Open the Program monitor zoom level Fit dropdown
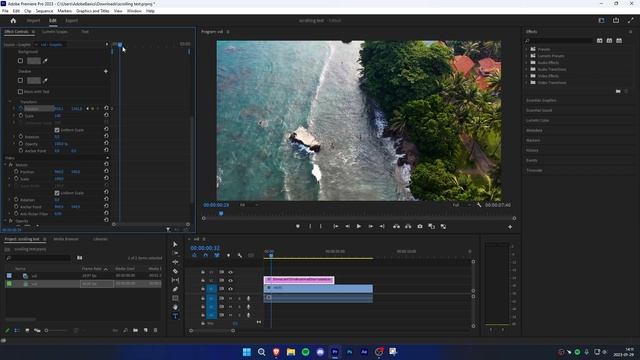The width and height of the screenshot is (640, 360). [x=248, y=205]
